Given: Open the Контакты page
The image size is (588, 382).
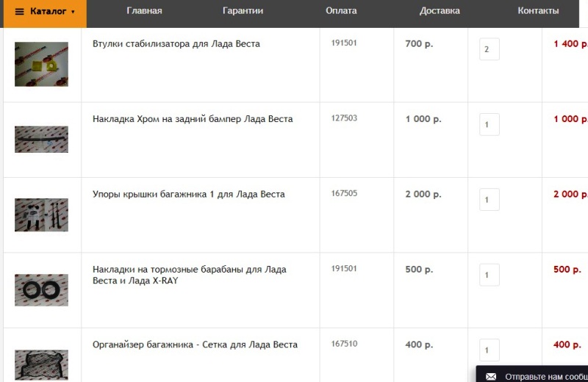Looking at the screenshot, I should click(538, 11).
